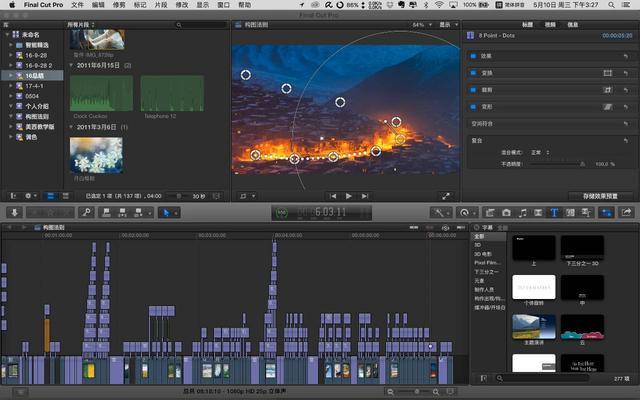Click the Share export icon in toolbar
This screenshot has height=400, width=640.
pyautogui.click(x=627, y=212)
